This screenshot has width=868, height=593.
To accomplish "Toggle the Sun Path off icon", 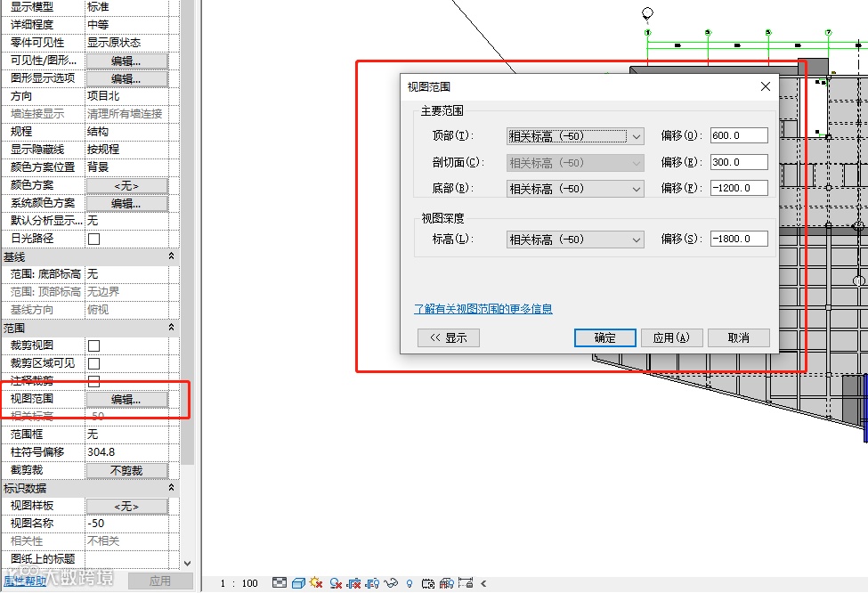I will click(317, 583).
